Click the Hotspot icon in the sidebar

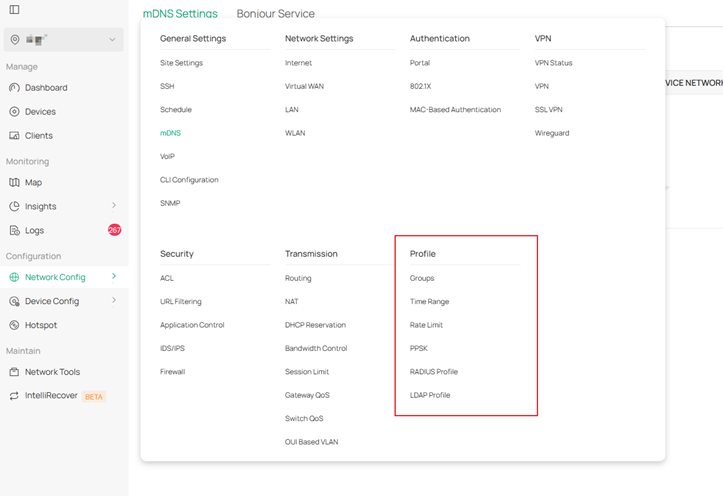click(14, 325)
